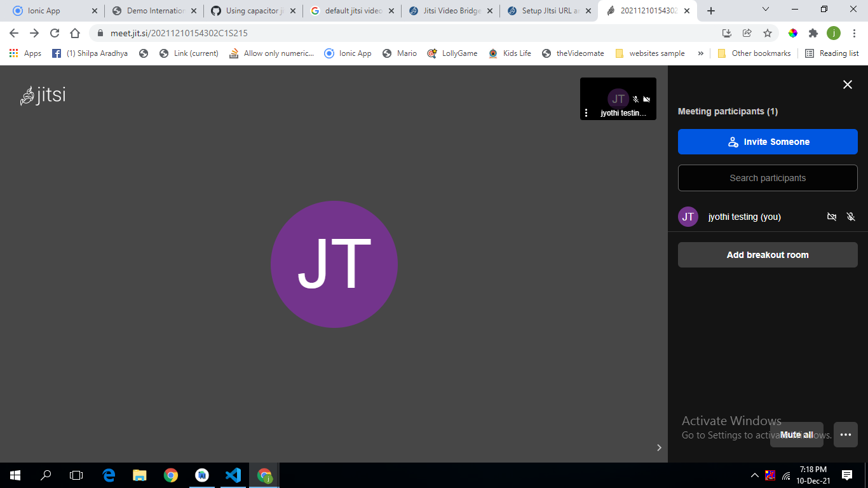Click the muted mic icon beside jyothi testing (you)
The height and width of the screenshot is (488, 868).
point(851,217)
